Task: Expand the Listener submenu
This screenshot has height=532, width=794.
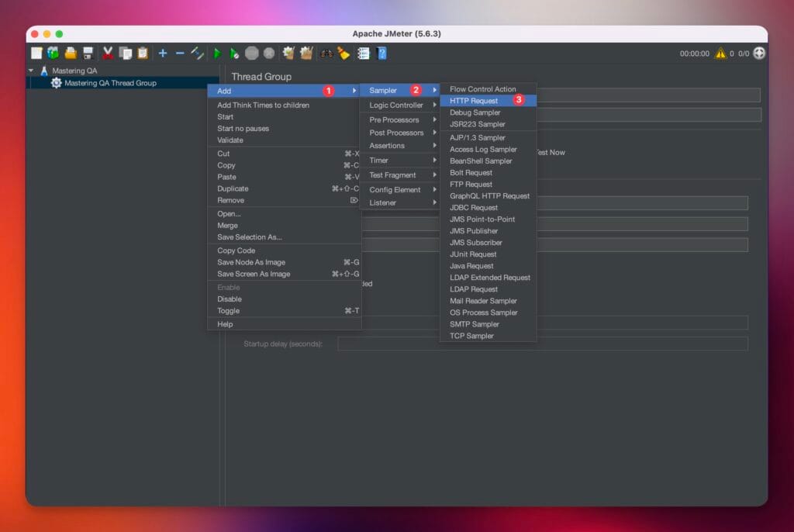Action: [x=399, y=202]
